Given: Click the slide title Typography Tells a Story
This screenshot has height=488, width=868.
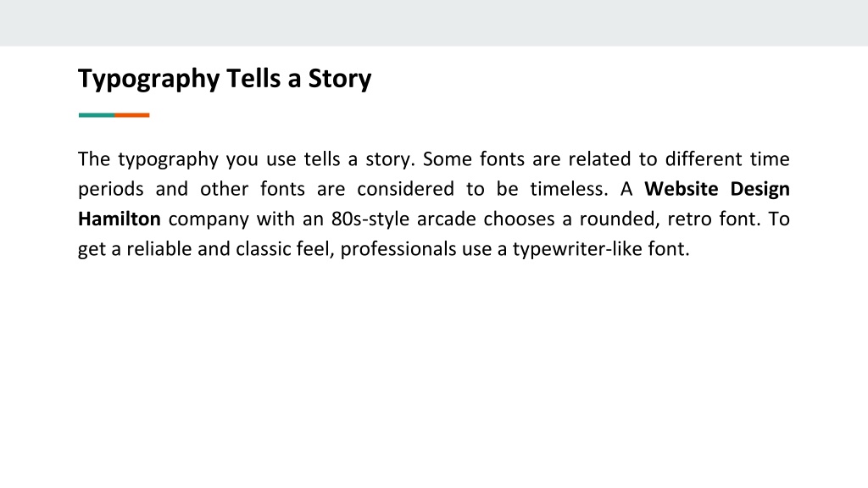Looking at the screenshot, I should (x=224, y=79).
